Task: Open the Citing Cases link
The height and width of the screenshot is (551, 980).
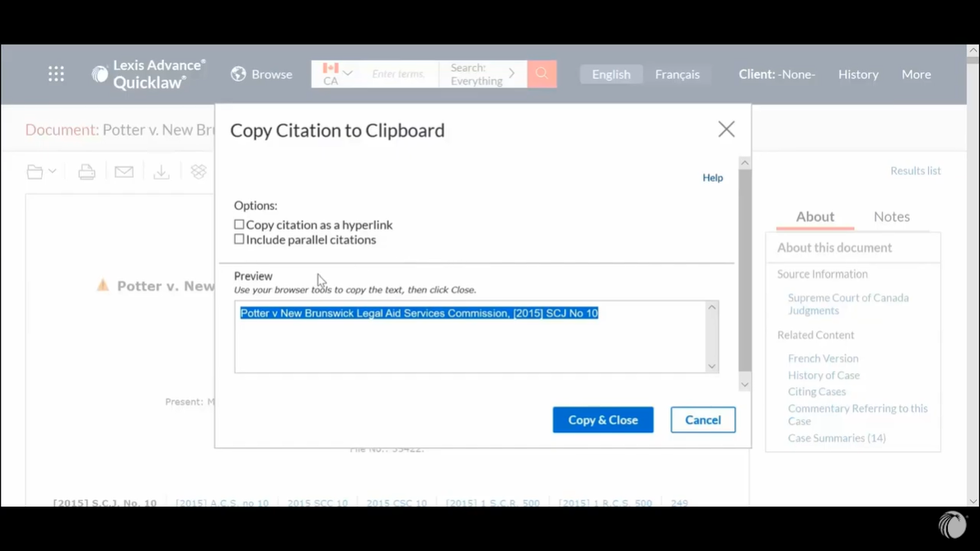Action: click(x=817, y=392)
